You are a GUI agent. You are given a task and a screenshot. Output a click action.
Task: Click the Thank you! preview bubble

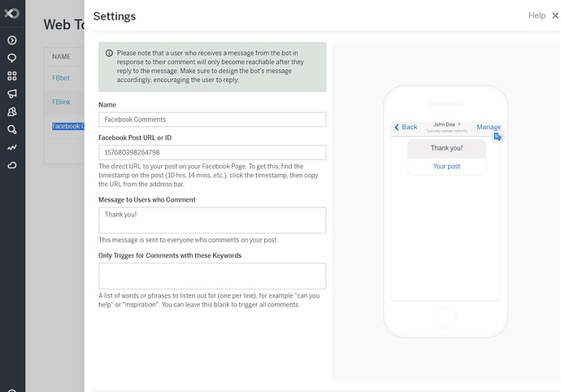(x=446, y=148)
